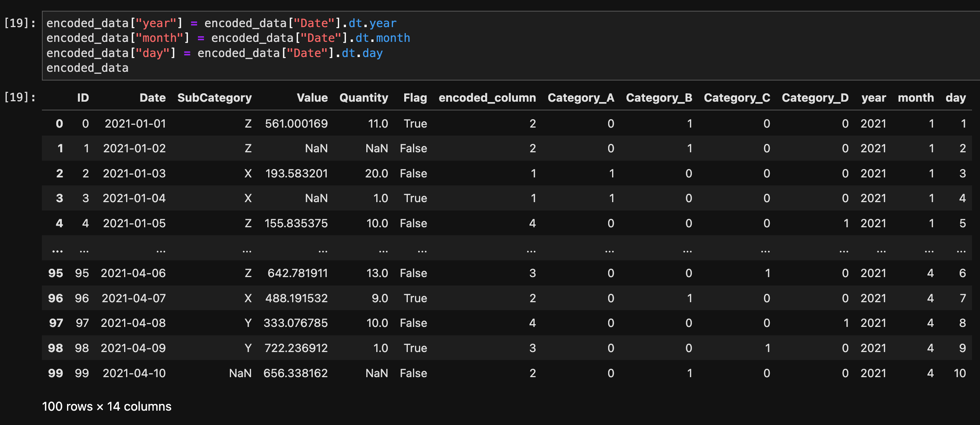
Task: Click the value 193.583201
Action: coord(296,173)
